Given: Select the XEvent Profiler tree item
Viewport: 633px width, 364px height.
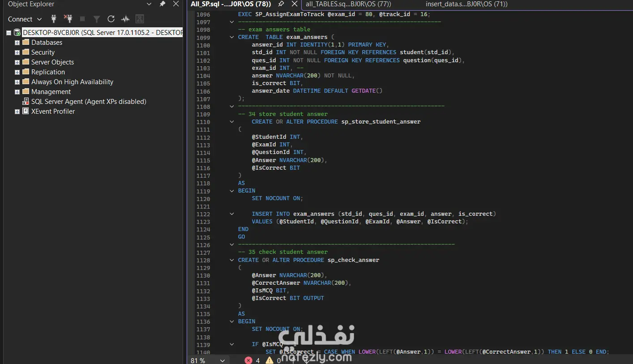Looking at the screenshot, I should pos(53,111).
